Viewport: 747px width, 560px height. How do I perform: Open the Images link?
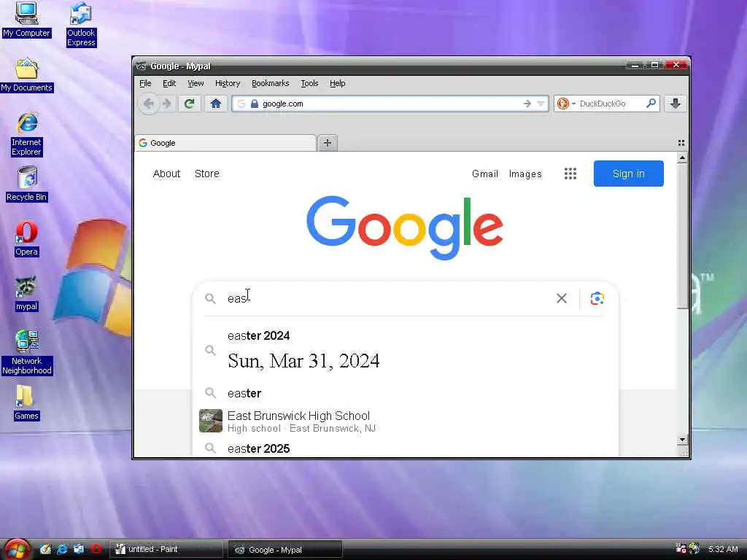[x=525, y=174]
